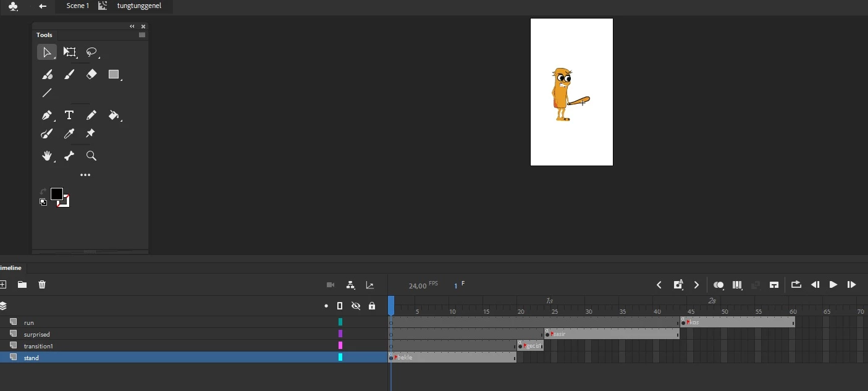The image size is (868, 391).
Task: Hide all layers with eye icon
Action: click(x=356, y=306)
